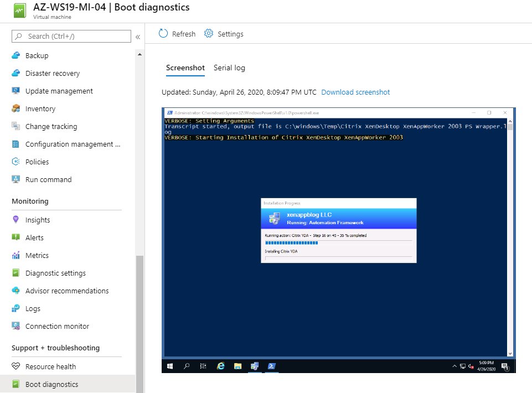Image resolution: width=532 pixels, height=393 pixels.
Task: Open the Backup menu item
Action: [37, 55]
